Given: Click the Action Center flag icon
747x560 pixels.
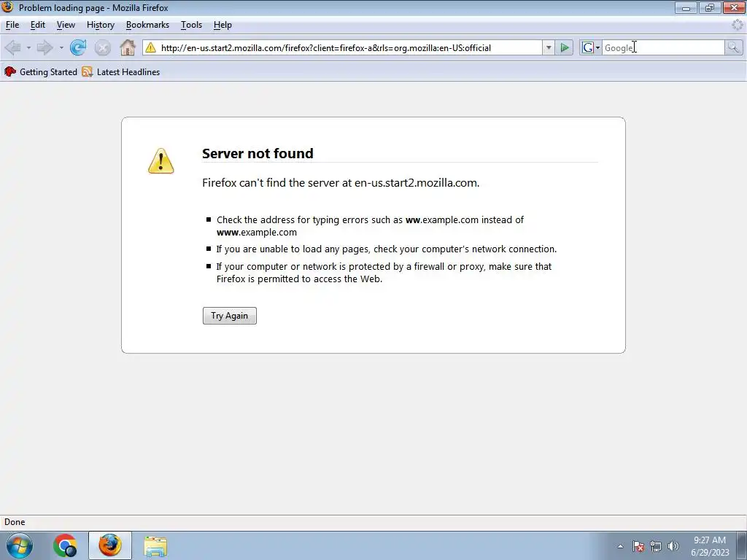Looking at the screenshot, I should pyautogui.click(x=638, y=546).
